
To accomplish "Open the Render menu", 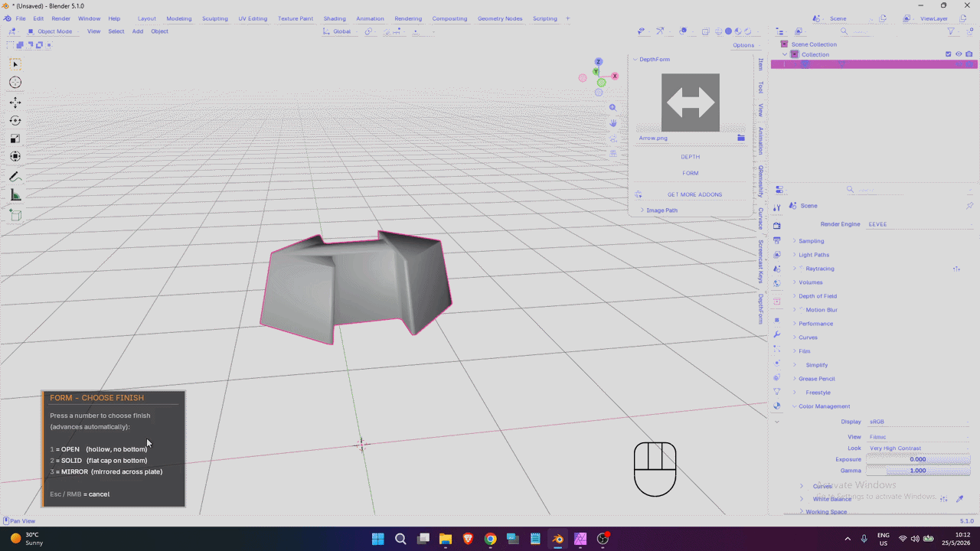I will coord(60,18).
